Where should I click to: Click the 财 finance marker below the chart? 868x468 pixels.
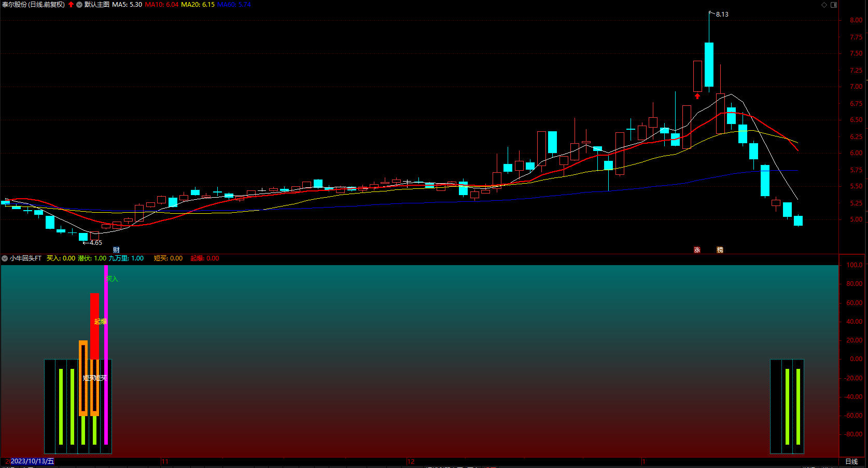[x=116, y=250]
